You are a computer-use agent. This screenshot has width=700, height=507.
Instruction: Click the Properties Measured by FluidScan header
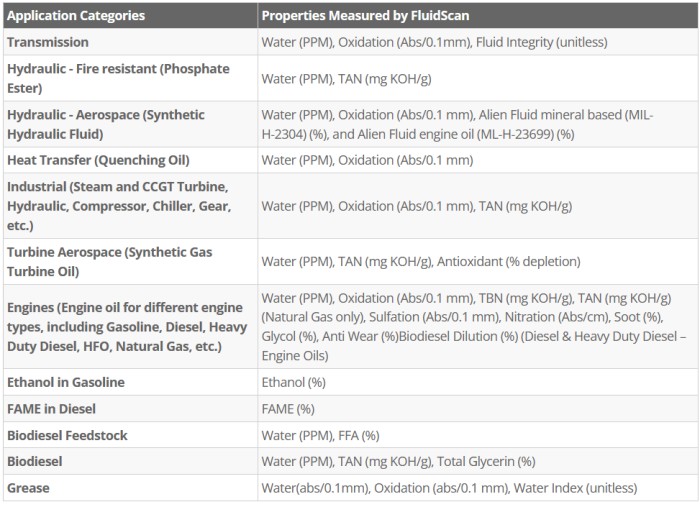365,16
